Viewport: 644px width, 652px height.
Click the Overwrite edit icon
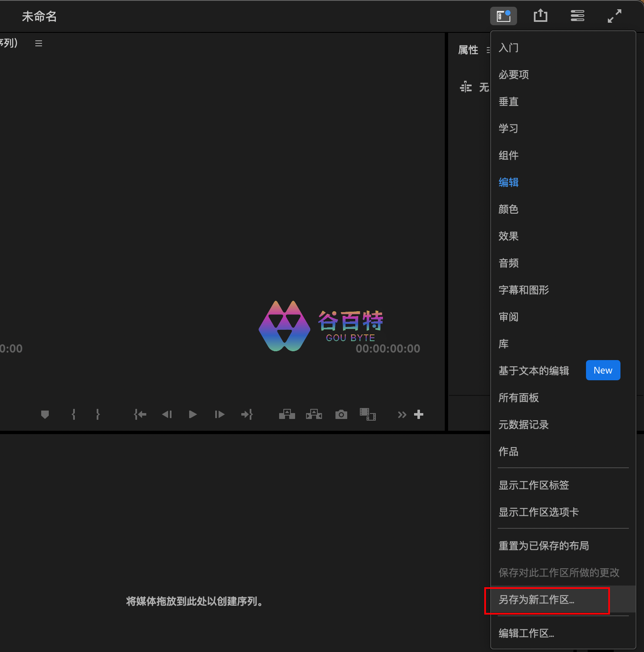pyautogui.click(x=314, y=415)
